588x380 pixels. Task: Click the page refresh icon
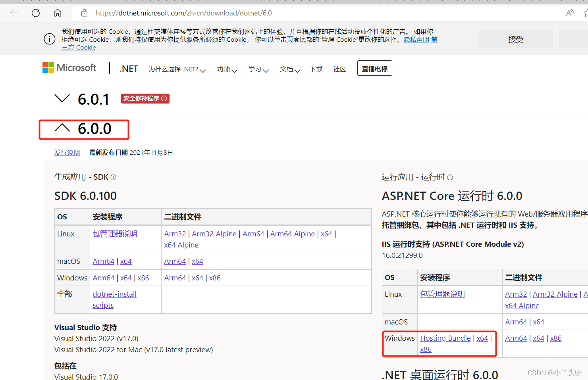tap(35, 13)
